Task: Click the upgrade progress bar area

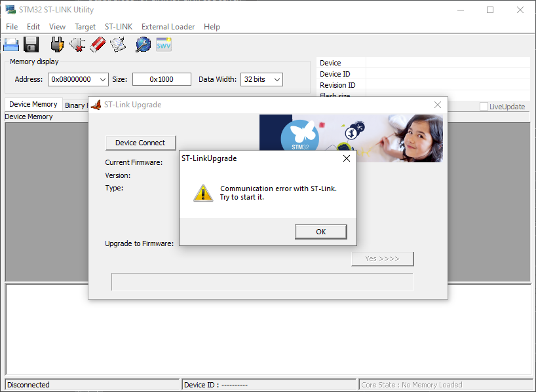Action: [262, 281]
